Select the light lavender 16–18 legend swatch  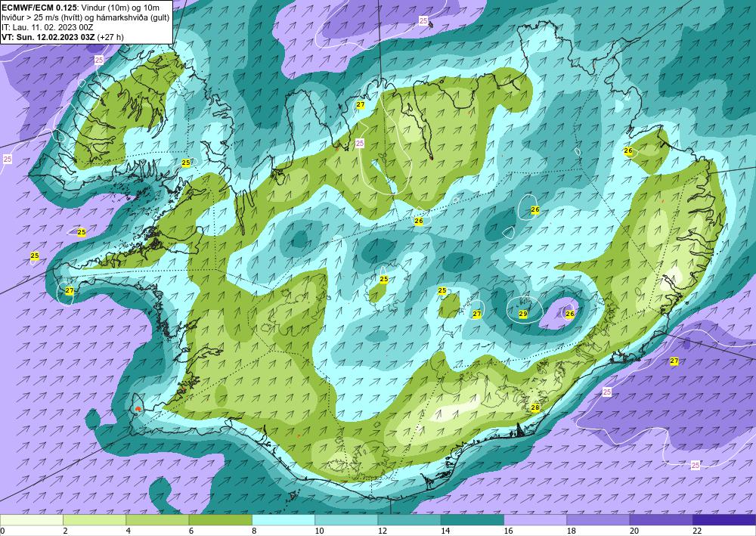click(535, 520)
